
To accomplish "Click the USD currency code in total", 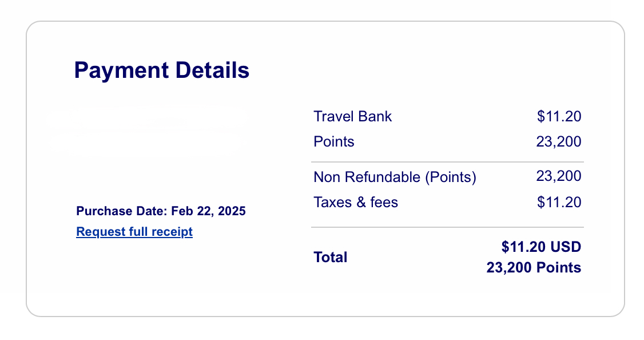I will tap(566, 247).
